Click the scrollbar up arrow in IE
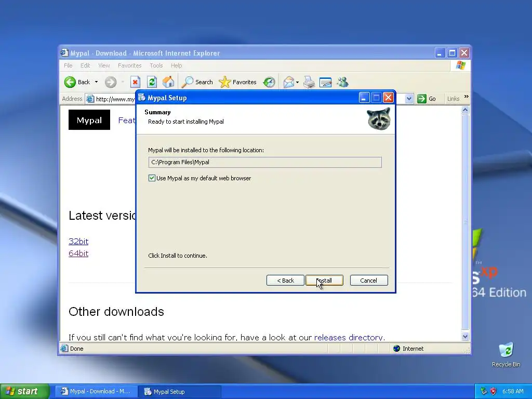 pyautogui.click(x=465, y=110)
